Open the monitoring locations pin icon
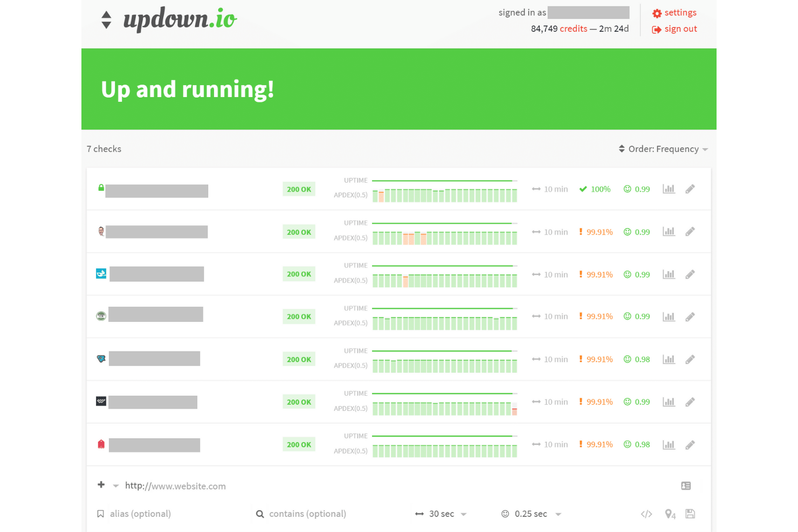 tap(669, 514)
